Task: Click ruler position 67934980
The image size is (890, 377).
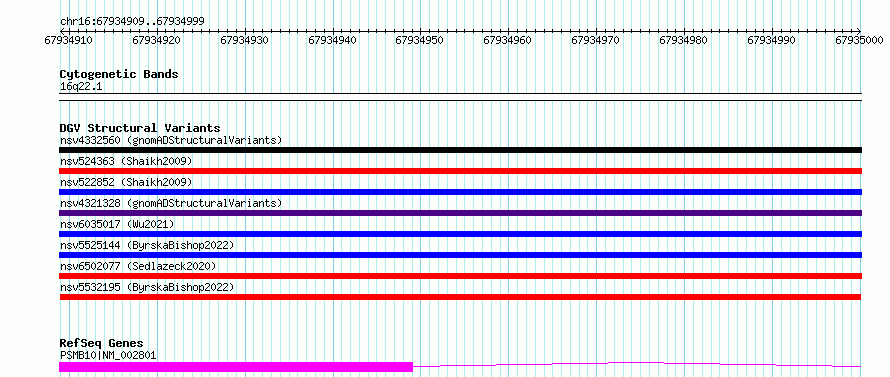Action: pyautogui.click(x=684, y=40)
